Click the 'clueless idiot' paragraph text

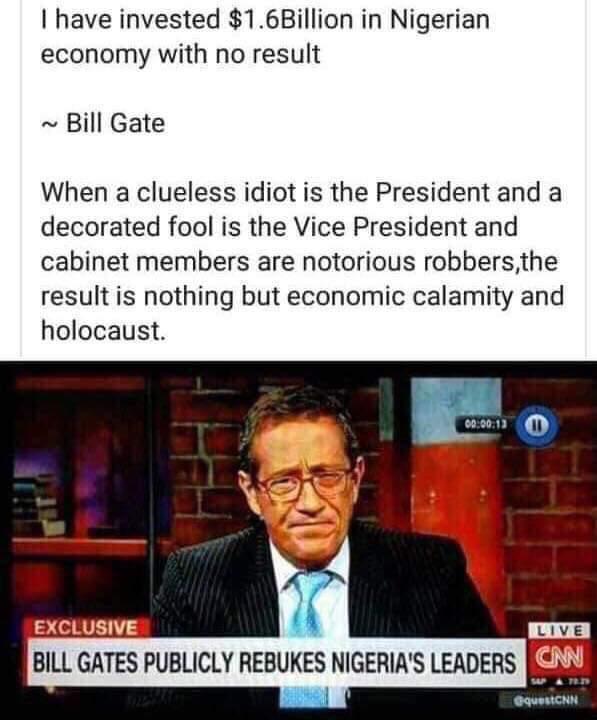302,261
